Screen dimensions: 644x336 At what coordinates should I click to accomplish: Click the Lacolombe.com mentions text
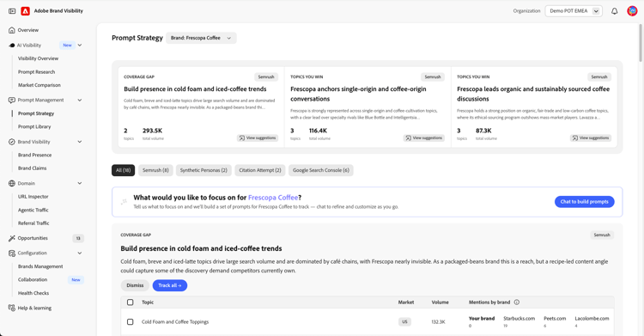tap(592, 319)
